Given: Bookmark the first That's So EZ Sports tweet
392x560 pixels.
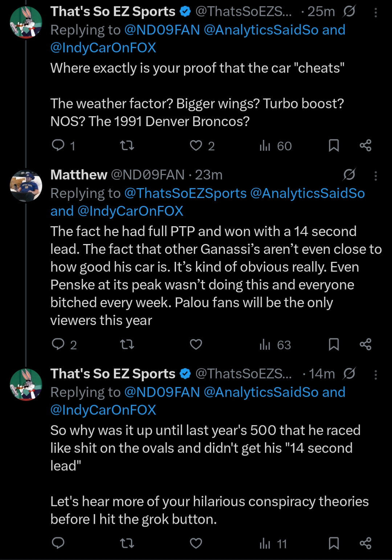Looking at the screenshot, I should point(334,146).
